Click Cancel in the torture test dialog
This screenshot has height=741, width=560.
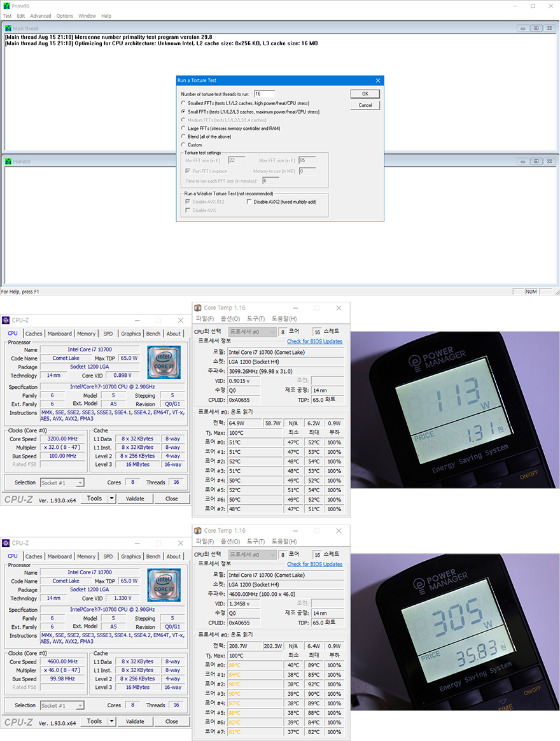[365, 106]
